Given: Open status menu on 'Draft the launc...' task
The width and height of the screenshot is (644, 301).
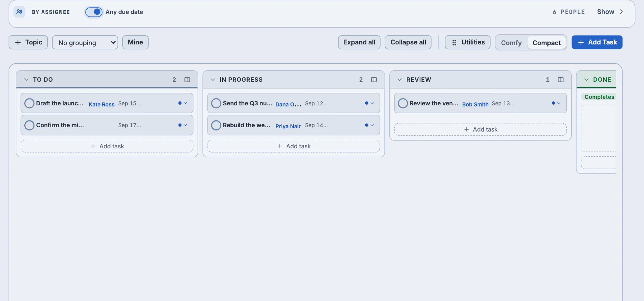Looking at the screenshot, I should (x=183, y=103).
